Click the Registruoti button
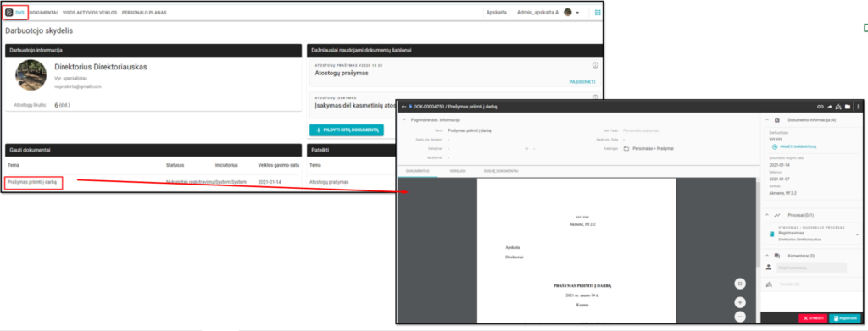The height and width of the screenshot is (331, 868). tap(845, 318)
